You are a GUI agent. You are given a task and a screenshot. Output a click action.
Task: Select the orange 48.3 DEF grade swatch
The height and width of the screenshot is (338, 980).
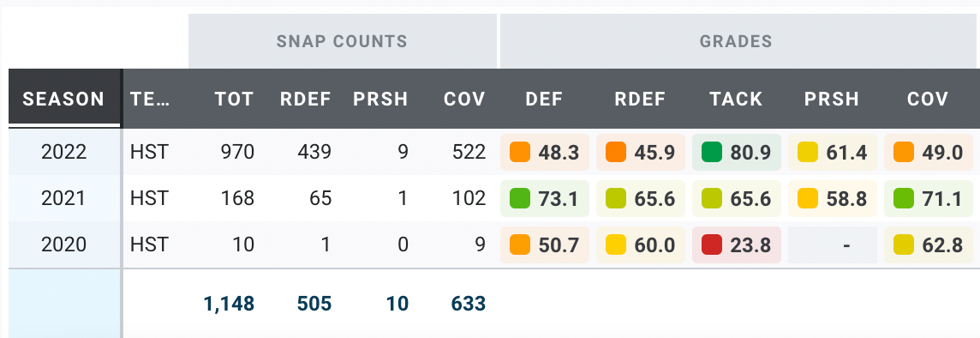click(520, 152)
